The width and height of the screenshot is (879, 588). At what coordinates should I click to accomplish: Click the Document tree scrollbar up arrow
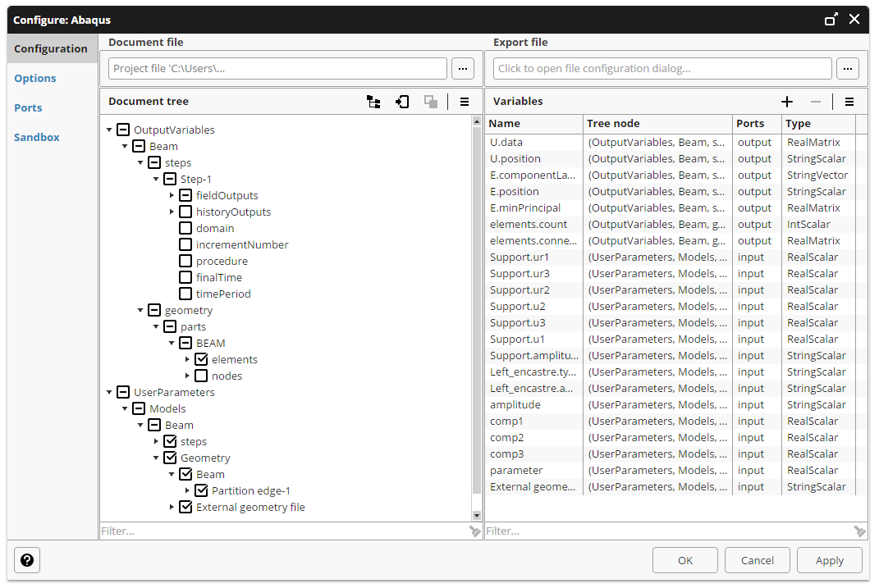[477, 121]
